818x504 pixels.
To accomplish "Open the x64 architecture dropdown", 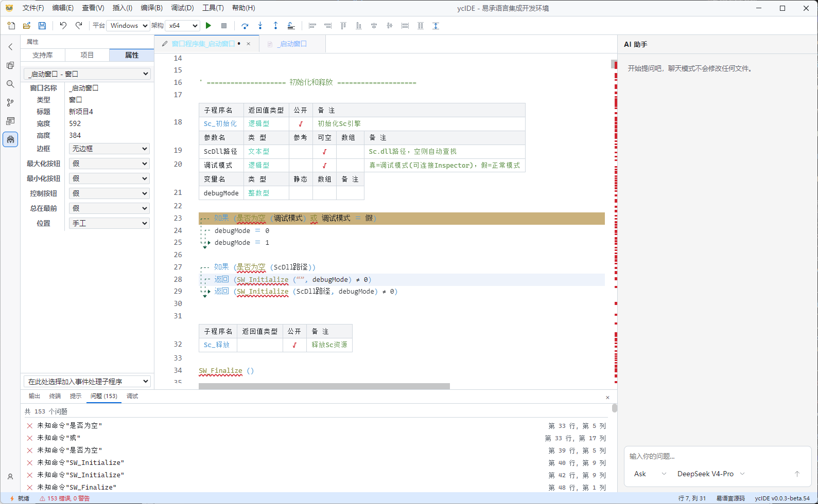I will click(182, 26).
